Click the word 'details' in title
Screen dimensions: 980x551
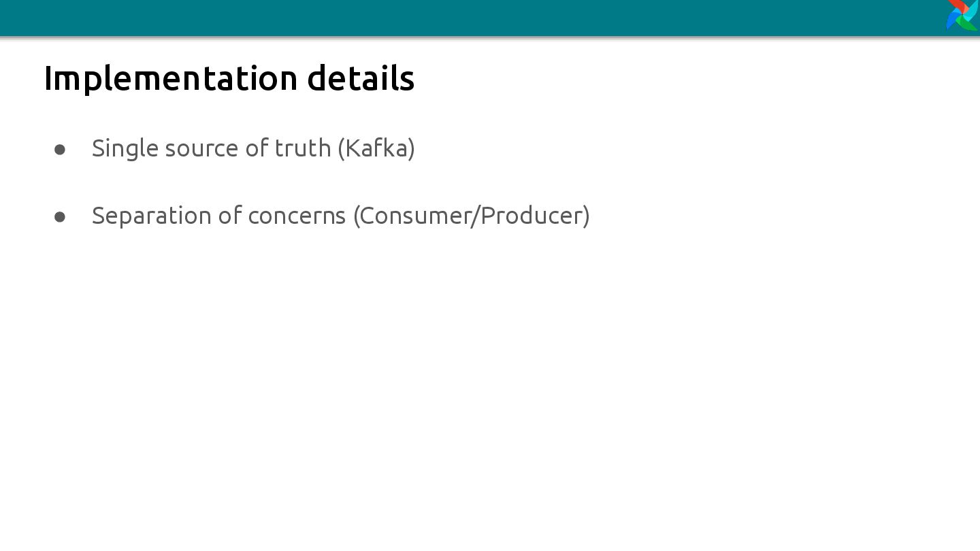(361, 78)
